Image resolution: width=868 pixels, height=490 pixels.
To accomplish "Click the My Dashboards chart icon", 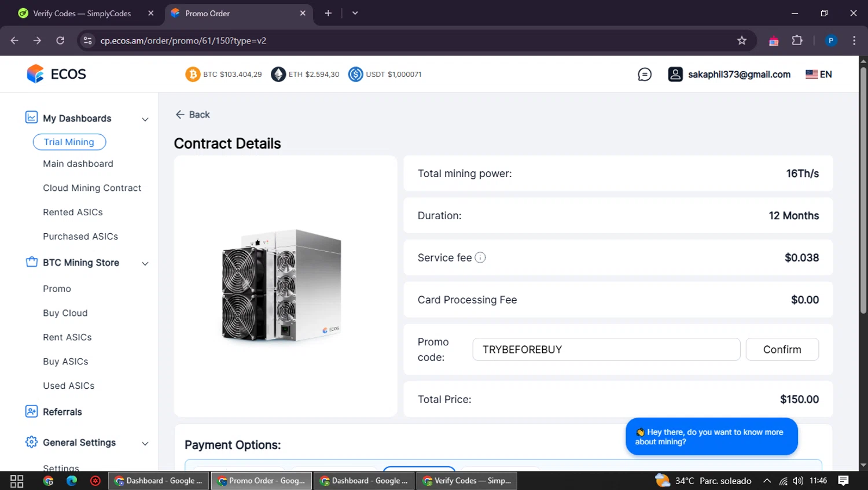I will [31, 117].
